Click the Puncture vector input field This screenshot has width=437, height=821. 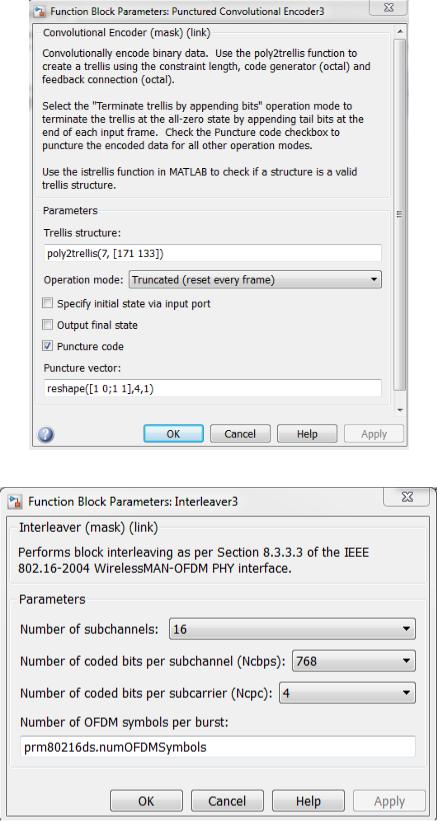click(x=212, y=389)
